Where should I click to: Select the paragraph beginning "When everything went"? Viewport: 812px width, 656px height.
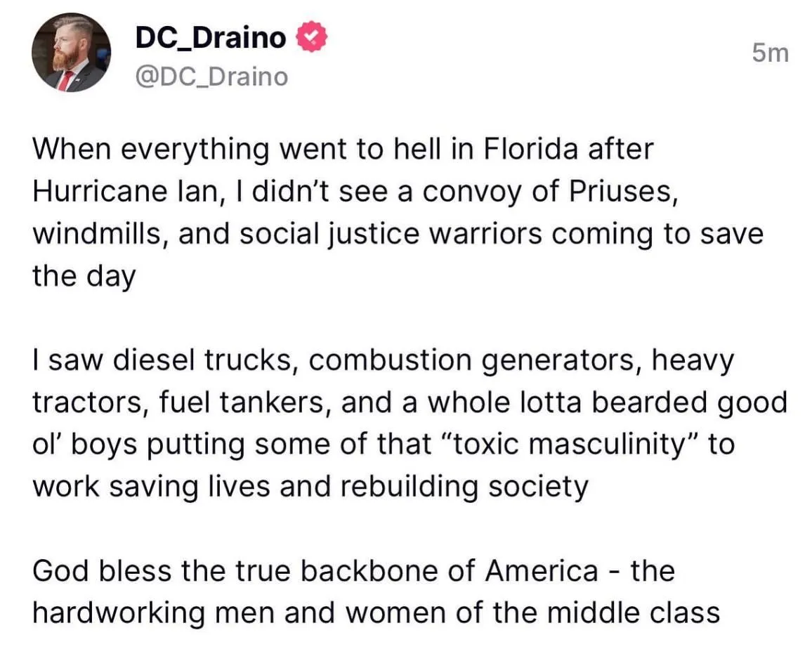393,212
